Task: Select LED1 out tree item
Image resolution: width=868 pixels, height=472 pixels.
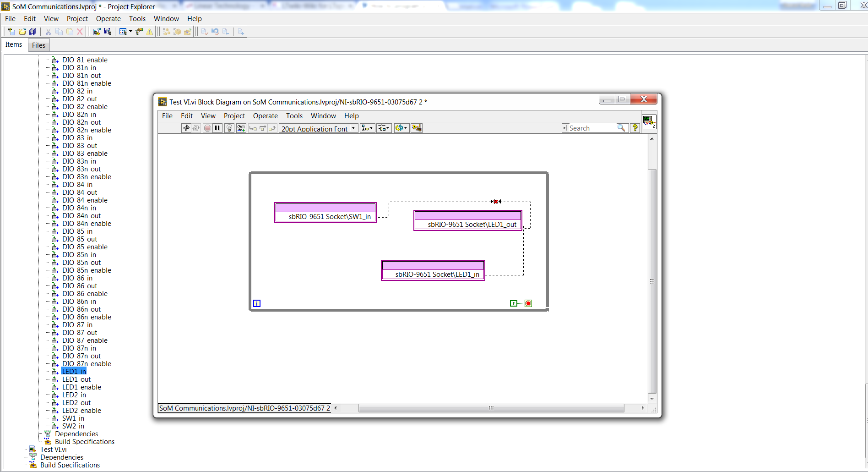Action: [x=76, y=379]
